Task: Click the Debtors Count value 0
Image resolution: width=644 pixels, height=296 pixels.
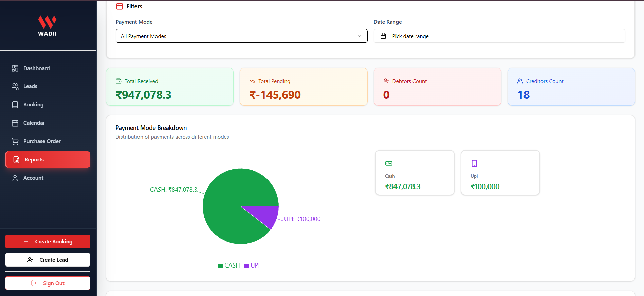Action: tap(386, 95)
